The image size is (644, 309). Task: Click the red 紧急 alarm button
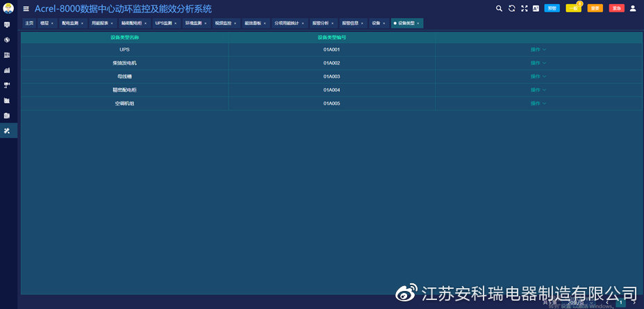[616, 8]
